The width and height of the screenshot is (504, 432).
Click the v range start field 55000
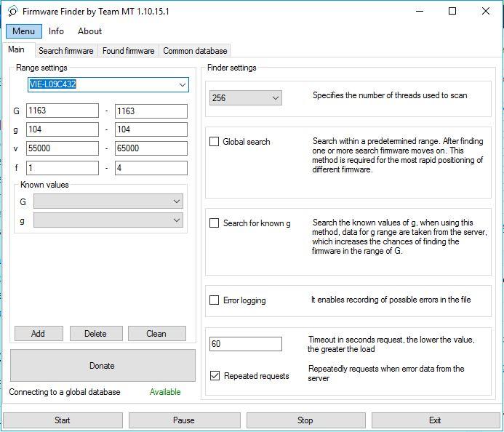click(63, 148)
